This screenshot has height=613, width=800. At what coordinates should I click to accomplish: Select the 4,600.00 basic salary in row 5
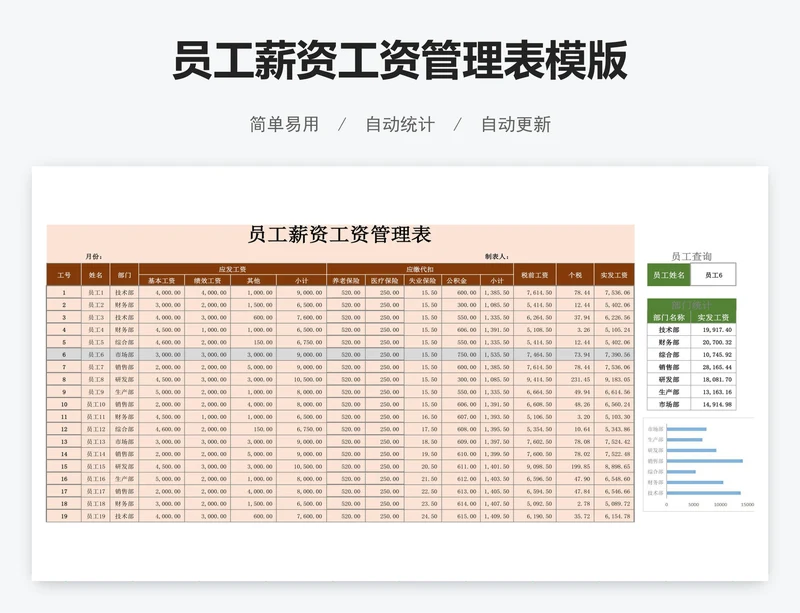coord(161,342)
